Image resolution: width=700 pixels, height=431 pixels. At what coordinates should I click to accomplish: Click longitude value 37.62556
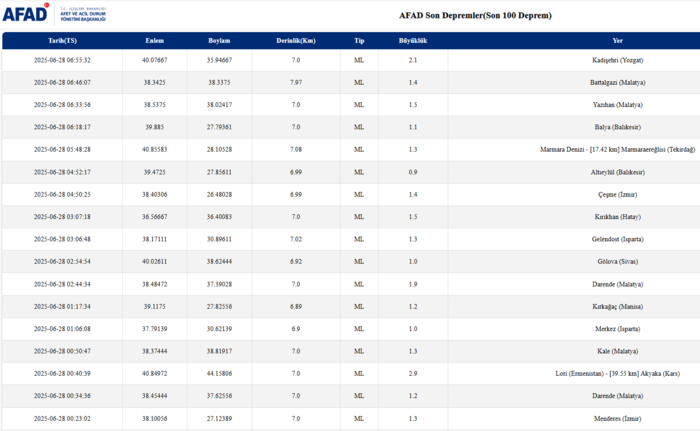pos(219,396)
